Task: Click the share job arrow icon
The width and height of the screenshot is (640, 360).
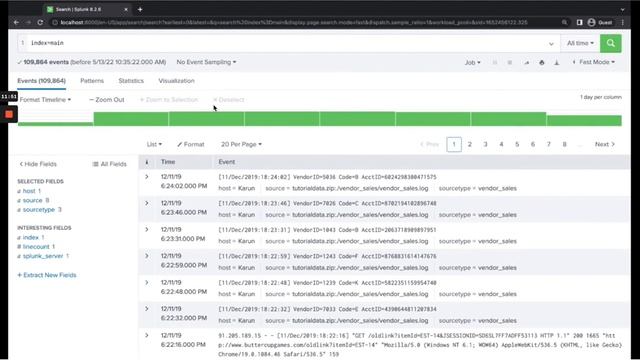Action: [527, 62]
